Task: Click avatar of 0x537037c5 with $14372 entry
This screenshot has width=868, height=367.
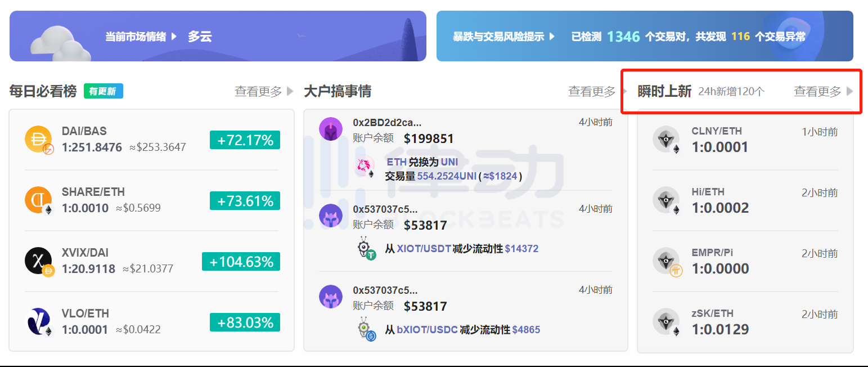Action: (x=331, y=216)
